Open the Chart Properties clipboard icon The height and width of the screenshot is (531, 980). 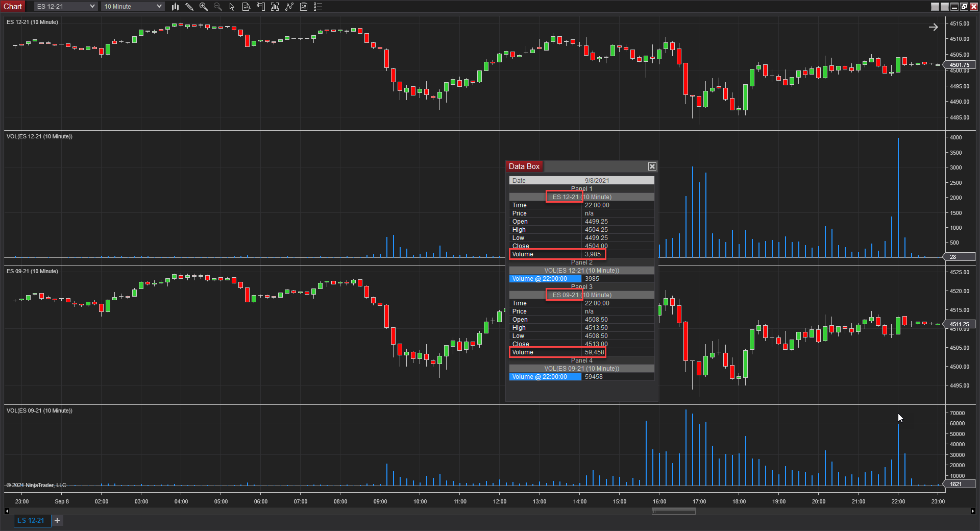coord(303,7)
